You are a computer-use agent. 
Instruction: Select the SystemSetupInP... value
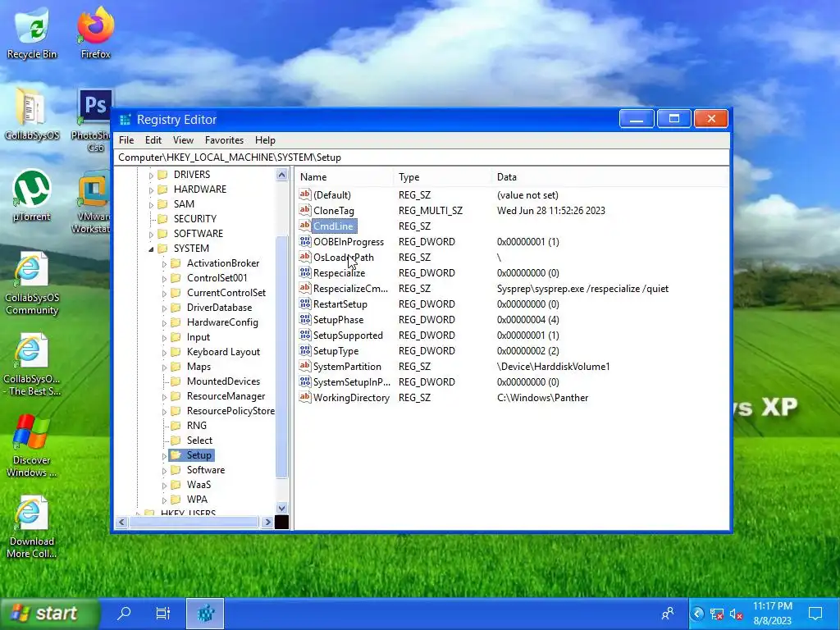coord(351,382)
